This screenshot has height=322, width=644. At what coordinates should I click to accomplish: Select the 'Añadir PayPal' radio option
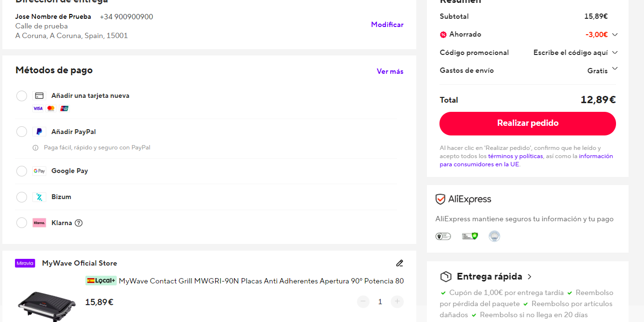pyautogui.click(x=22, y=132)
